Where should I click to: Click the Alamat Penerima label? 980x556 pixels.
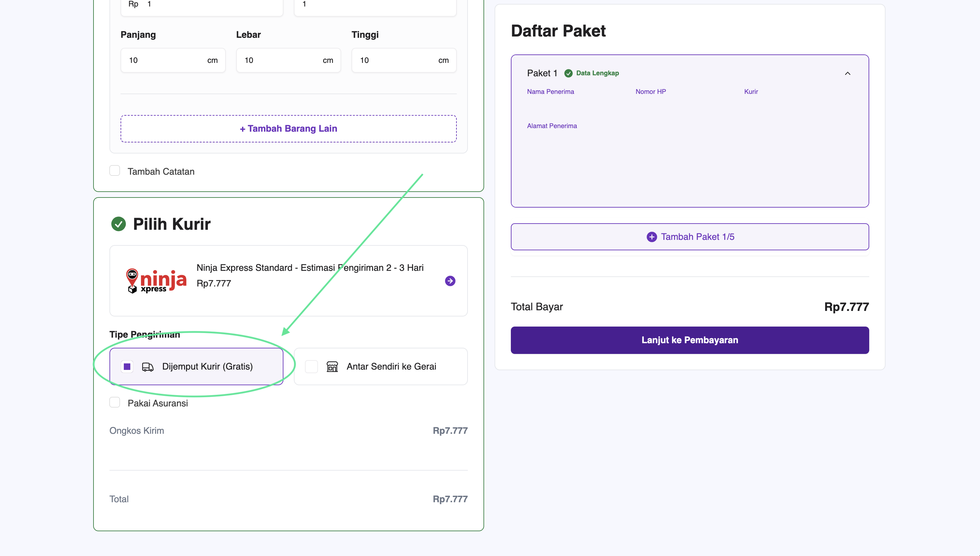pos(552,126)
